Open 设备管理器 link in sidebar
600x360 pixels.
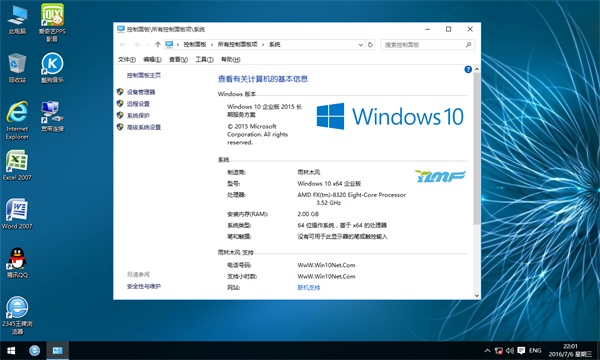[x=141, y=92]
